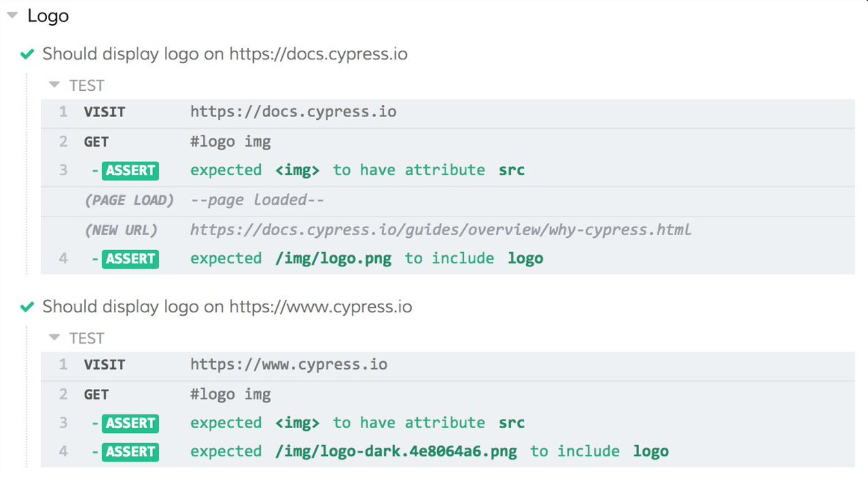Click green checkmark of docs.cypress.io test

pyautogui.click(x=27, y=54)
